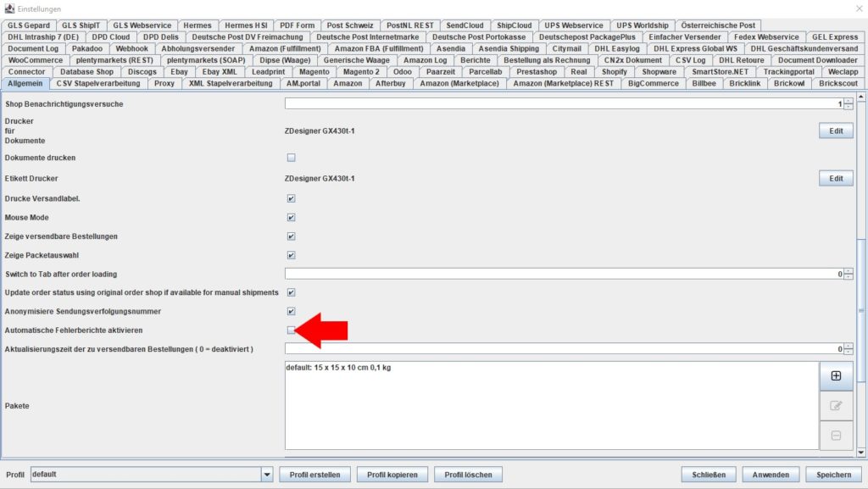
Task: Open the Billbee tab
Action: [704, 84]
